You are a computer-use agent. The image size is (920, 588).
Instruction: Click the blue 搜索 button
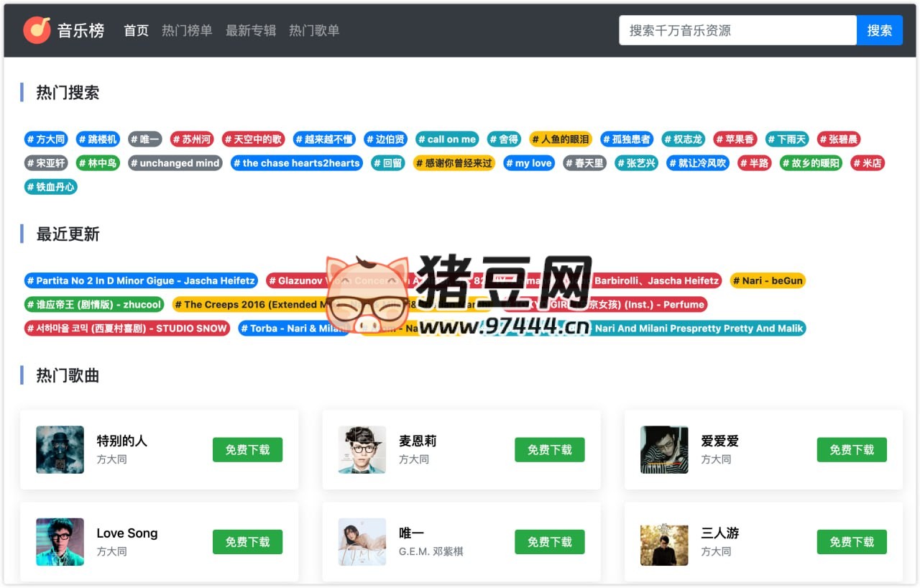(x=880, y=30)
